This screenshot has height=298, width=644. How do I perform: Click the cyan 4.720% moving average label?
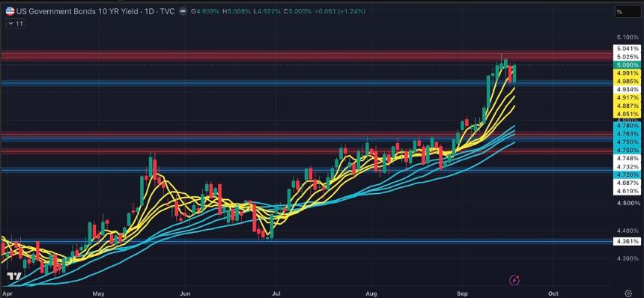(627, 175)
